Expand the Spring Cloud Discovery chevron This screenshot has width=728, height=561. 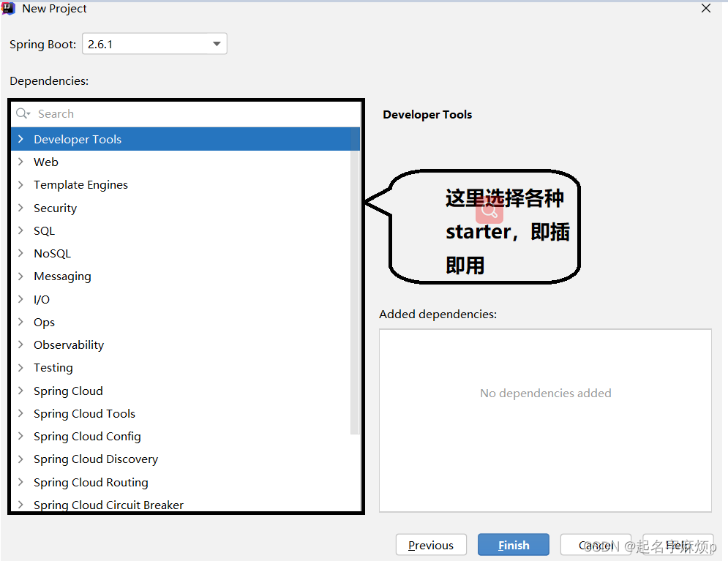pos(20,459)
